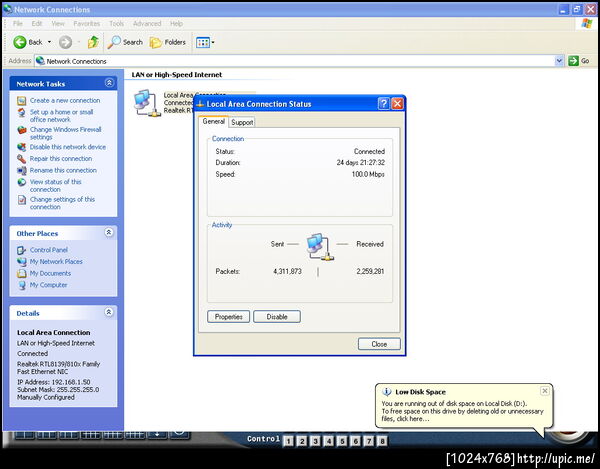The width and height of the screenshot is (600, 469).
Task: Open the Views toolbar icon
Action: (203, 42)
